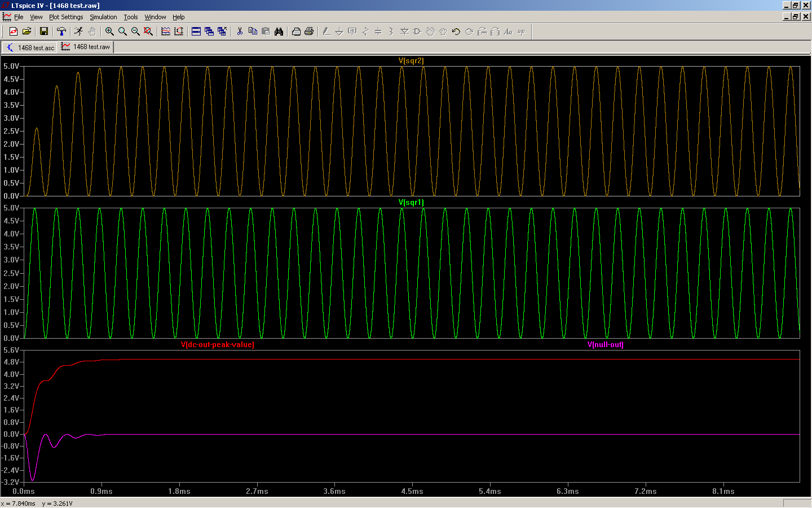Viewport: 812px width, 508px height.
Task: Click the Halt simulation hand icon
Action: pyautogui.click(x=92, y=32)
